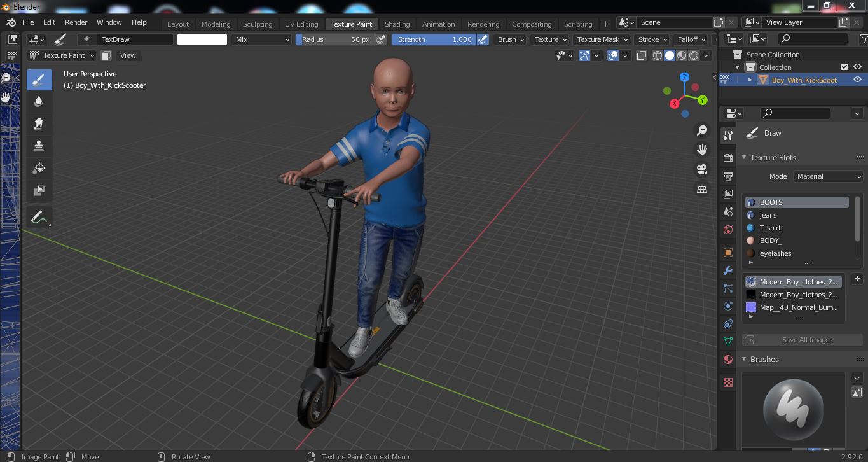Toggle Show Gizmo in viewport header
868x462 pixels.
(584, 55)
